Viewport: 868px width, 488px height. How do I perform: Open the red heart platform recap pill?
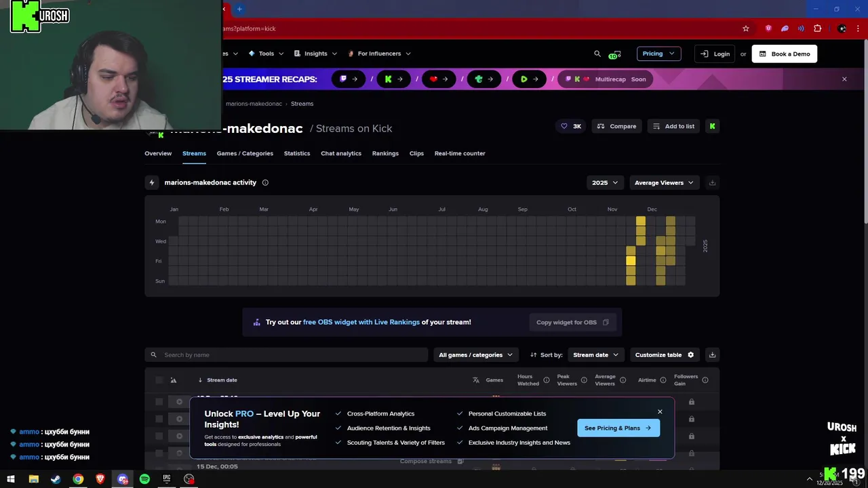click(x=439, y=79)
